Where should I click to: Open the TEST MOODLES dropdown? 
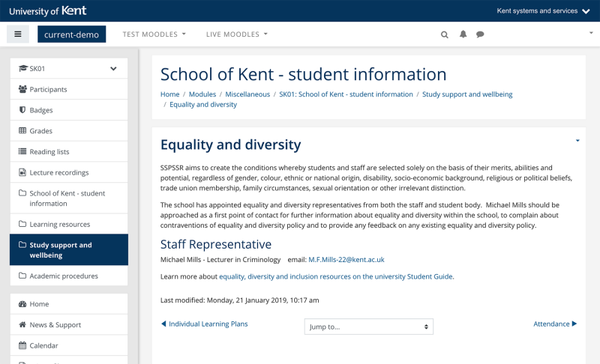(x=154, y=34)
